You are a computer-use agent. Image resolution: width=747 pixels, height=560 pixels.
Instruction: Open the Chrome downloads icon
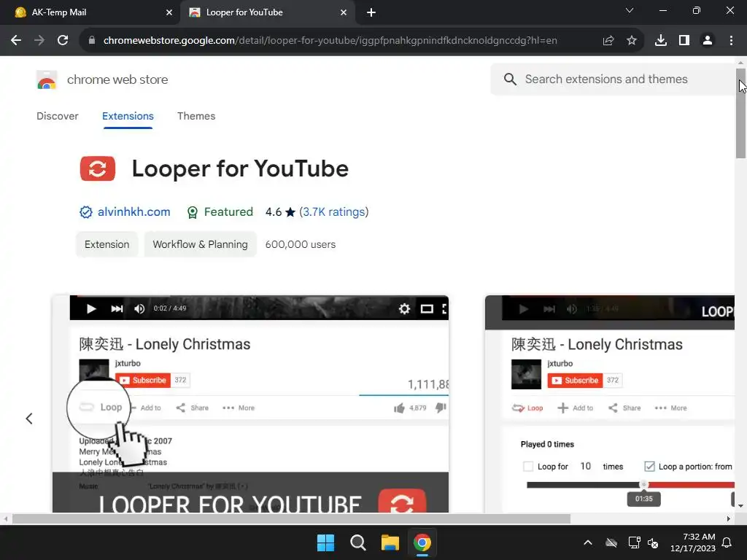coord(660,41)
